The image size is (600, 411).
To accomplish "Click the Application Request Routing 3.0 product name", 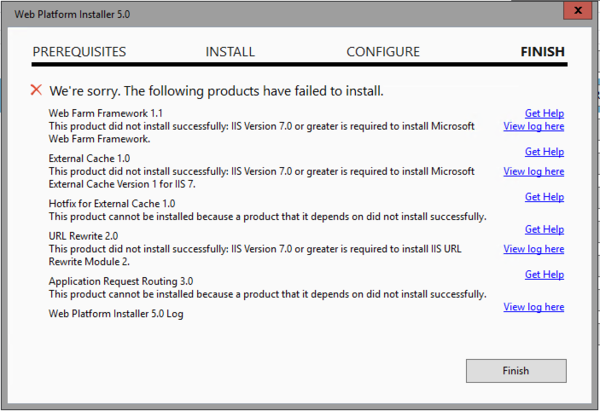I will [x=121, y=281].
